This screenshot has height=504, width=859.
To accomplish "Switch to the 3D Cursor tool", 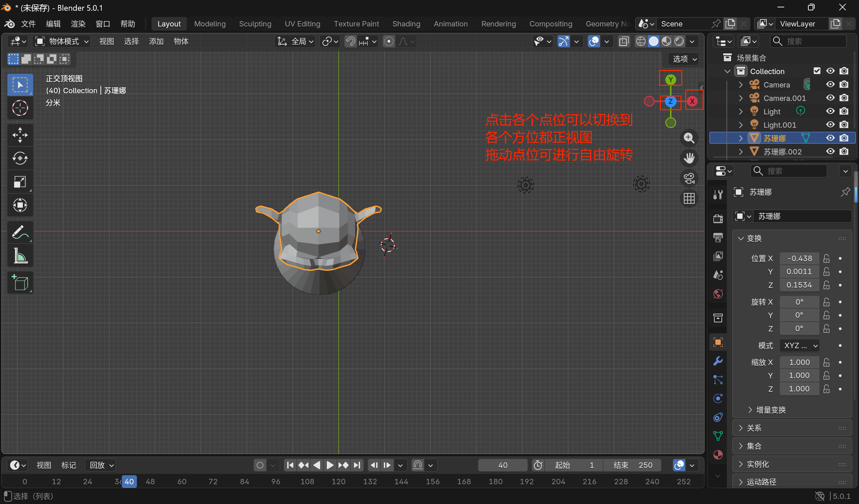I will pyautogui.click(x=20, y=108).
